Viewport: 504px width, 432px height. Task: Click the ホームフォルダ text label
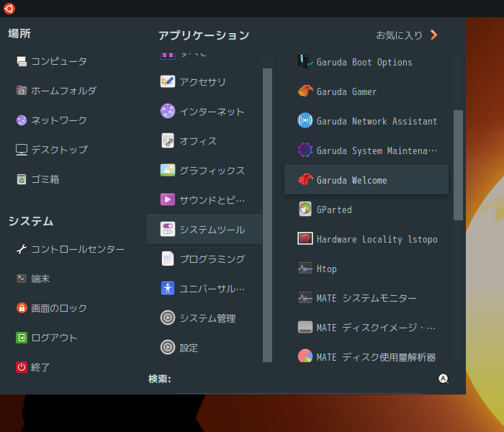click(63, 91)
